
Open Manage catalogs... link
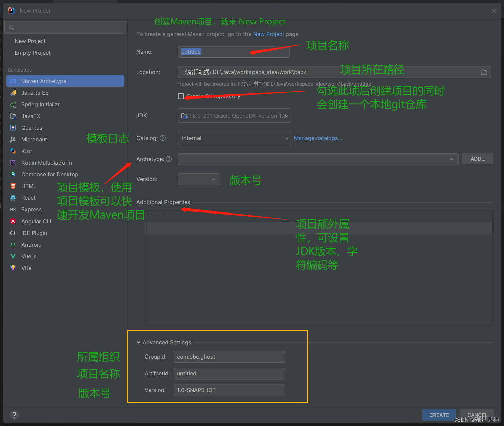pos(318,138)
